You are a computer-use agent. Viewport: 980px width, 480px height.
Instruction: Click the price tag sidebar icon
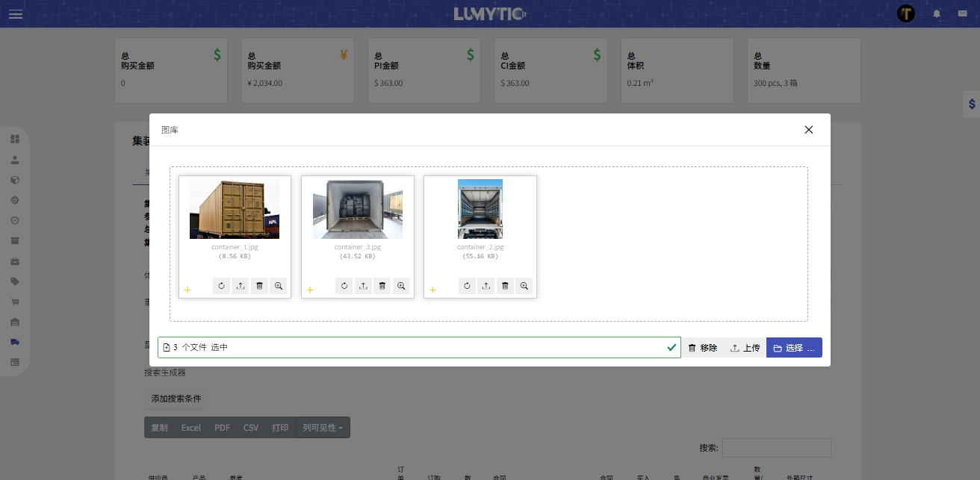click(15, 281)
